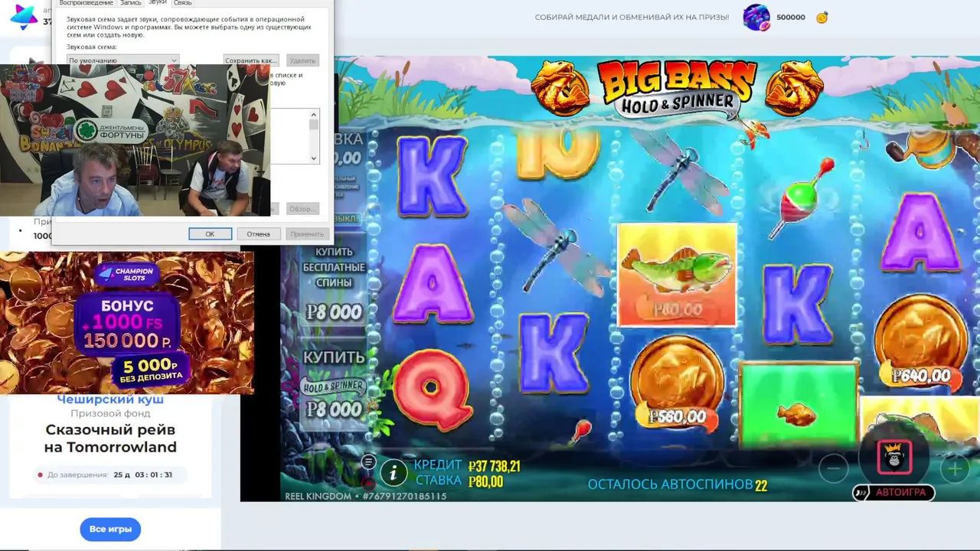
Task: Click the Ставка ₽80,00 display
Action: pos(459,481)
